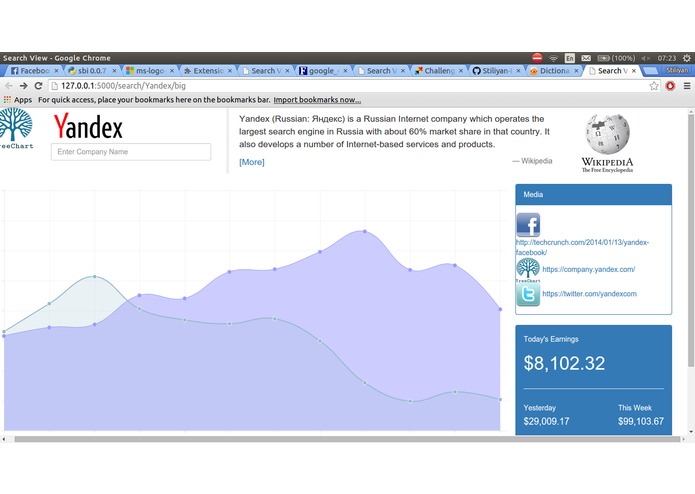This screenshot has height=494, width=695.
Task: Click the TreeChart icon in Media panel
Action: [528, 270]
